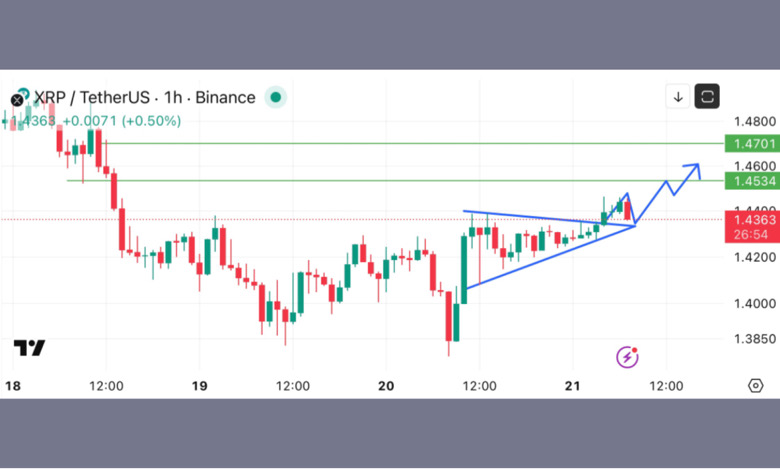Screen dimensions: 780x469
Task: Open chart settings via hexagon icon
Action: [x=756, y=385]
